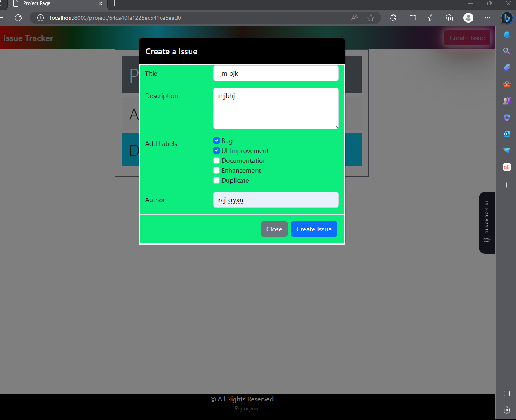Open the Tools toolbox icon in the sidebar
Image resolution: width=516 pixels, height=420 pixels.
coord(506,84)
